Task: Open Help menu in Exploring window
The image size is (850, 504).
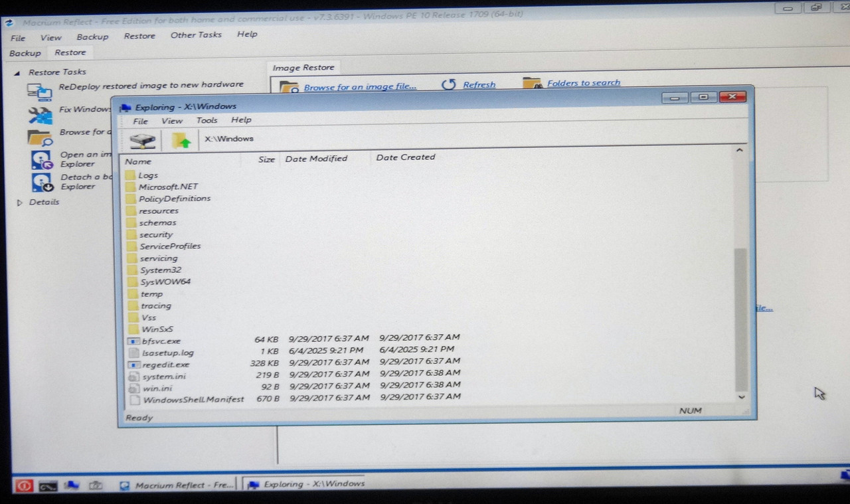Action: 241,120
